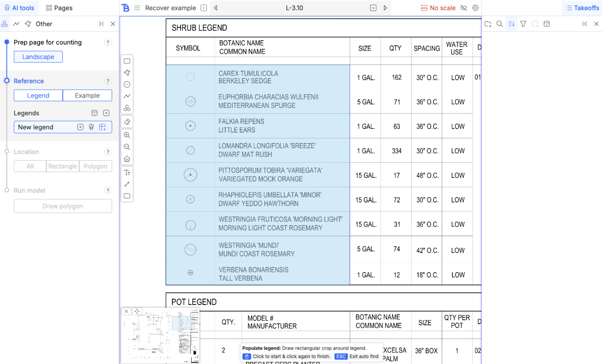The width and height of the screenshot is (603, 364).
Task: Reset view with home icon
Action: coord(127,159)
